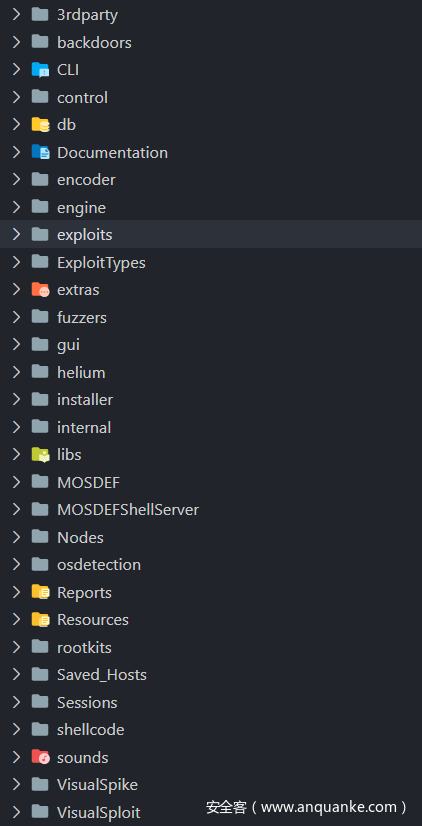Image resolution: width=422 pixels, height=826 pixels.
Task: Expand the MOSDEF folder chevron
Action: 16,482
